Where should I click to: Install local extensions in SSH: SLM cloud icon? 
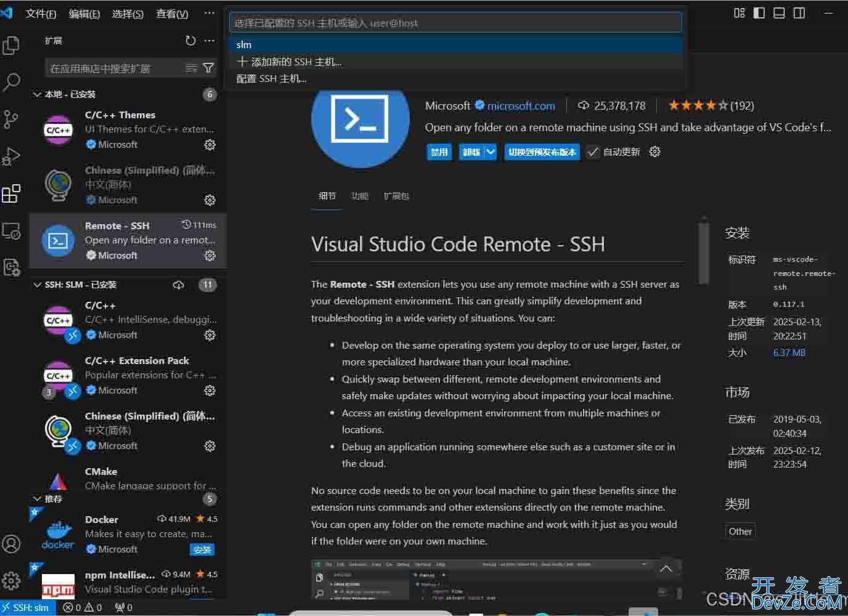pos(178,285)
